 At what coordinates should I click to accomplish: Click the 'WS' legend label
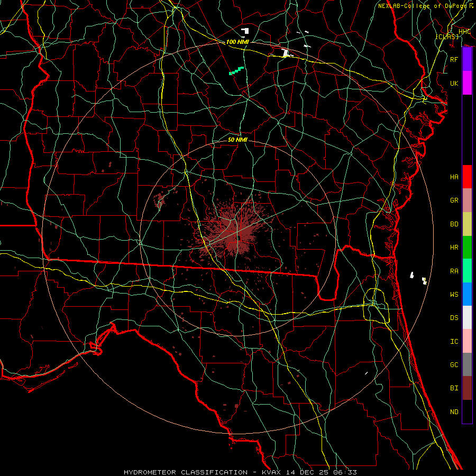pyautogui.click(x=454, y=295)
